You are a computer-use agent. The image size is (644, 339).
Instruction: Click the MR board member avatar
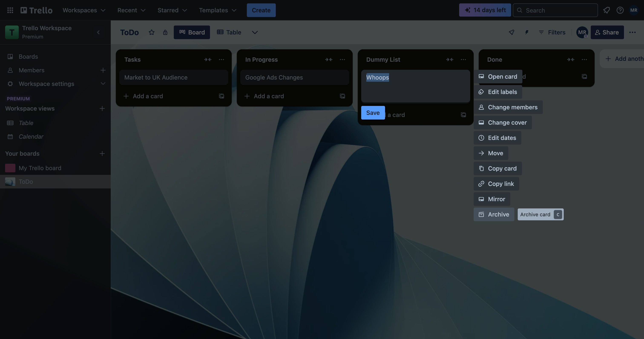pyautogui.click(x=582, y=32)
